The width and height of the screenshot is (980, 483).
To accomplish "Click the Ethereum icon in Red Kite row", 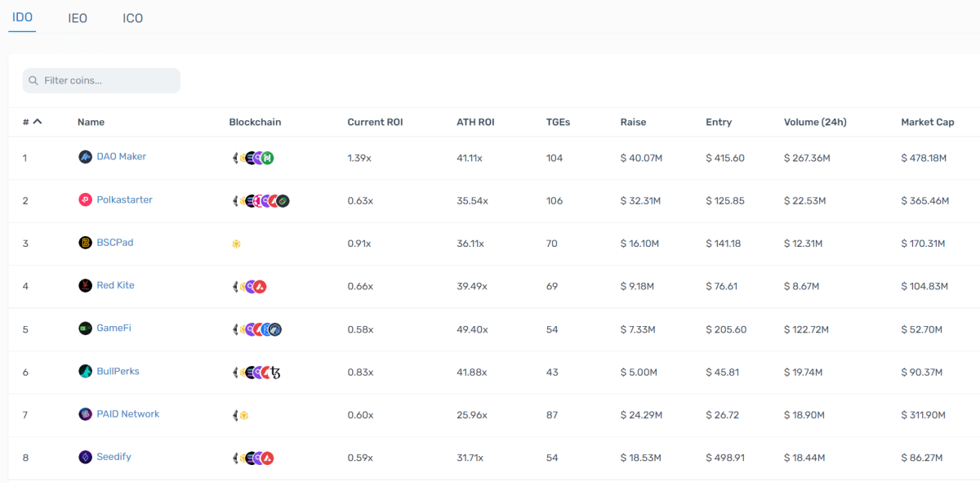I will pos(235,287).
